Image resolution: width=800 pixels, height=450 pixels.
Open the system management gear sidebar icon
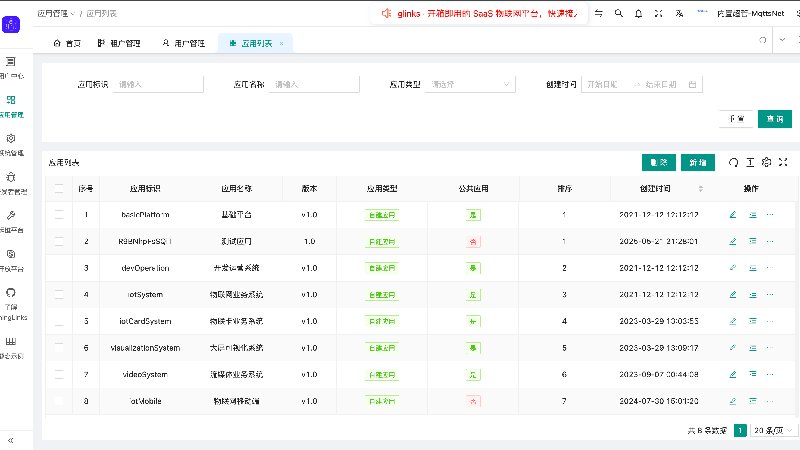11,138
